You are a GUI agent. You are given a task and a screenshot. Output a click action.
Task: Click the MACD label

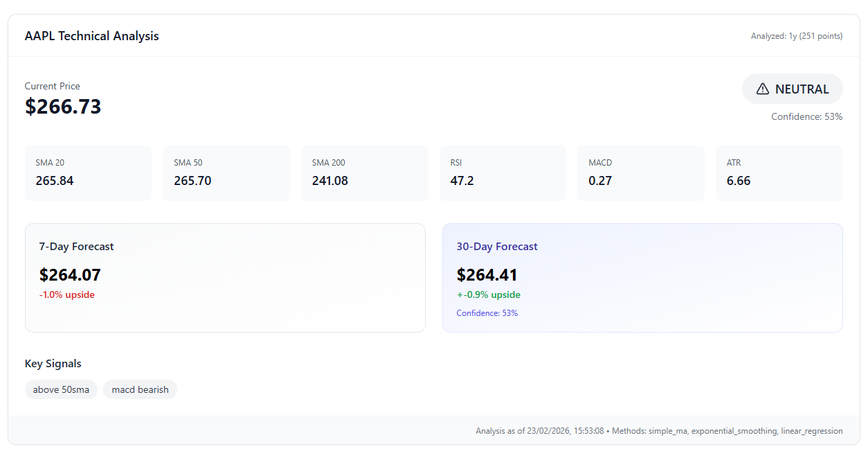point(601,163)
